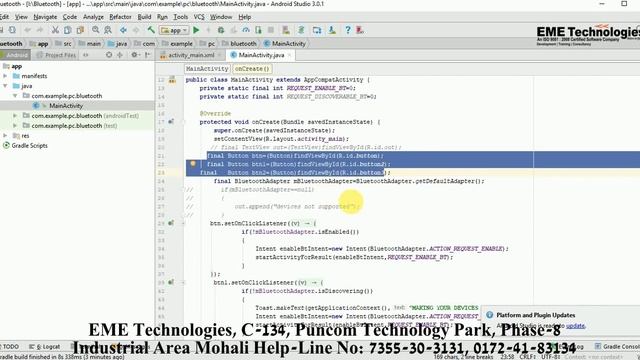Open the AVD Manager icon
The image size is (640, 360).
coord(286,30)
